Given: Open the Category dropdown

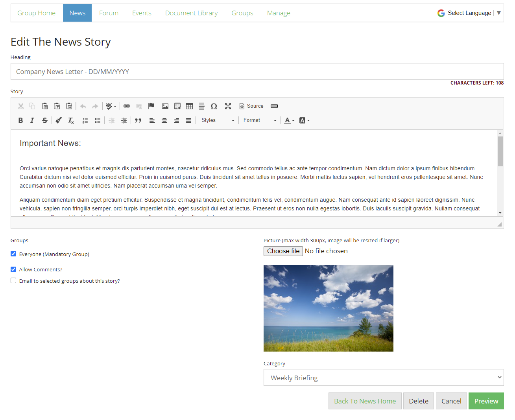Looking at the screenshot, I should [384, 378].
